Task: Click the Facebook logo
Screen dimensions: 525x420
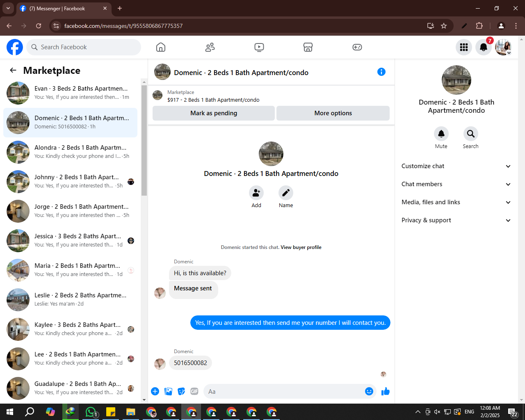Action: tap(15, 47)
